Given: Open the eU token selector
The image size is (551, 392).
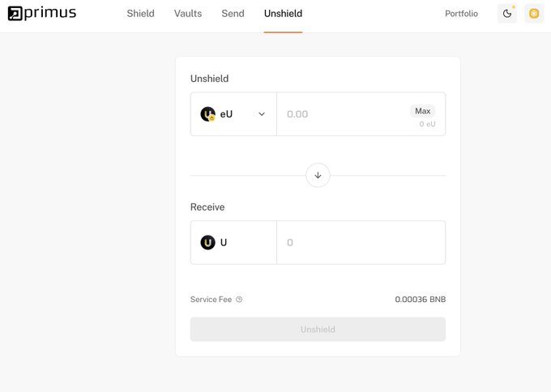Looking at the screenshot, I should pyautogui.click(x=233, y=114).
